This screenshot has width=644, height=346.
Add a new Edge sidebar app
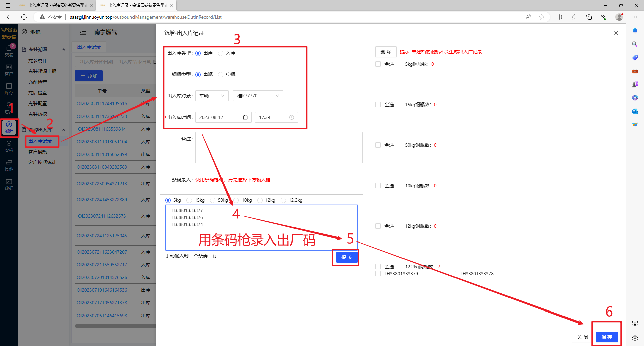point(635,139)
